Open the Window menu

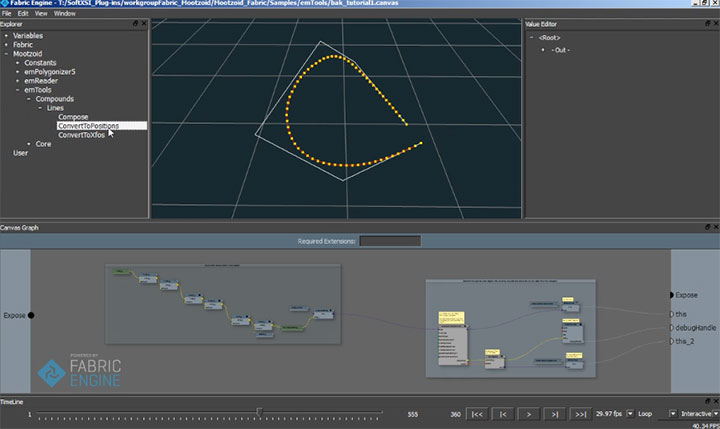65,13
